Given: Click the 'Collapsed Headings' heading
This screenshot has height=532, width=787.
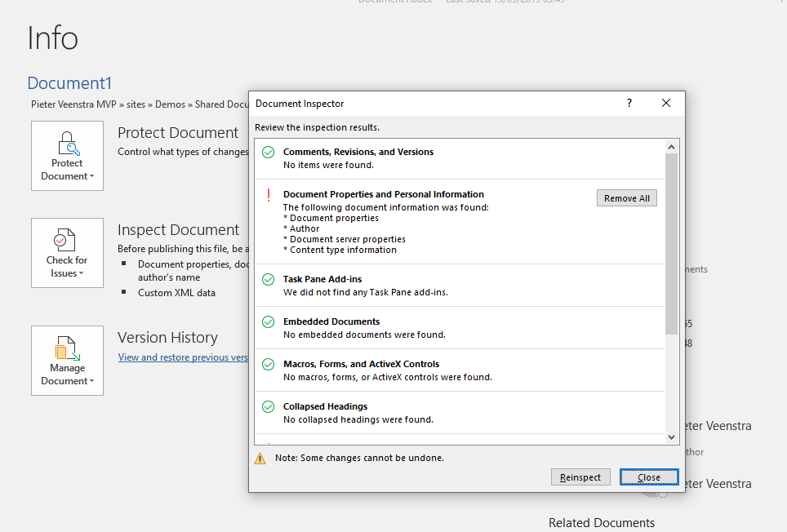Looking at the screenshot, I should point(325,406).
